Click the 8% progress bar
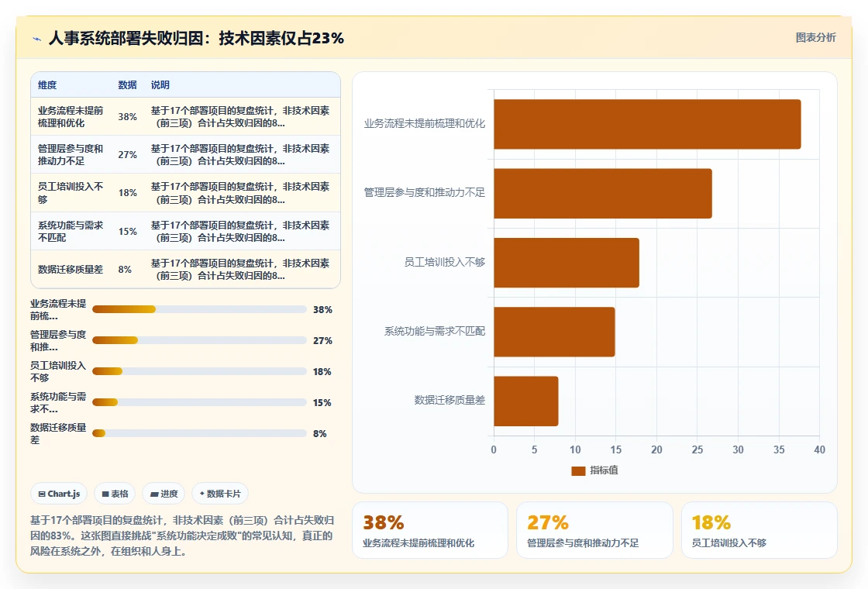Viewport: 868px width, 589px height. 199,433
